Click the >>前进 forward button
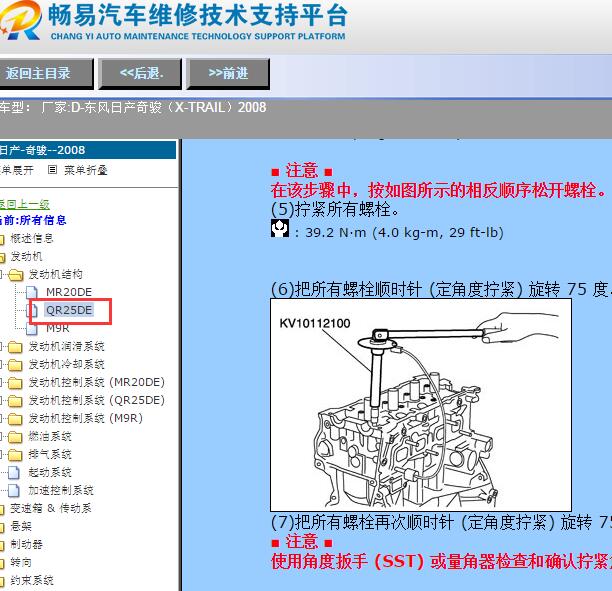612x591 pixels. [x=228, y=73]
